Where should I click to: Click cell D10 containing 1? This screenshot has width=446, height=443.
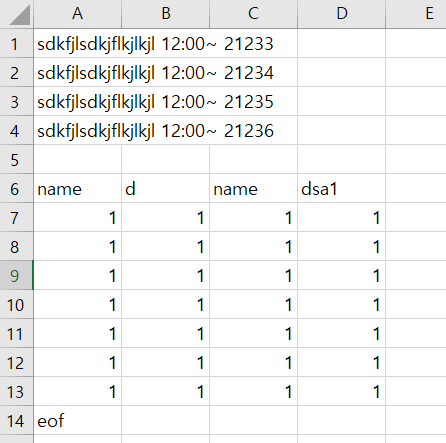342,305
